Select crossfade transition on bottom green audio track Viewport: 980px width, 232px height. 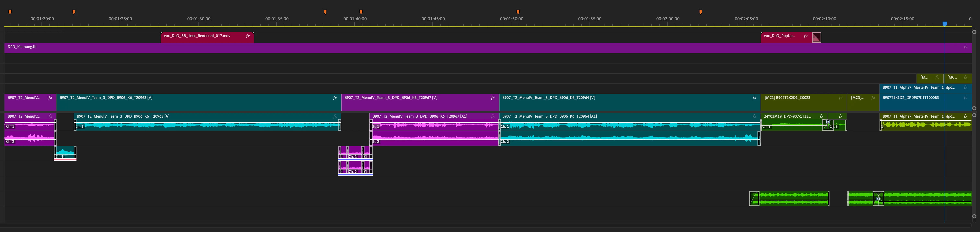(878, 199)
